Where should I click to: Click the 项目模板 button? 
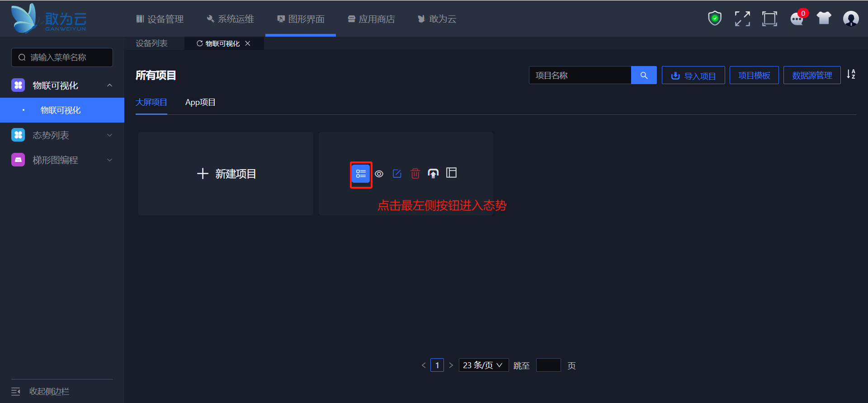click(x=754, y=75)
